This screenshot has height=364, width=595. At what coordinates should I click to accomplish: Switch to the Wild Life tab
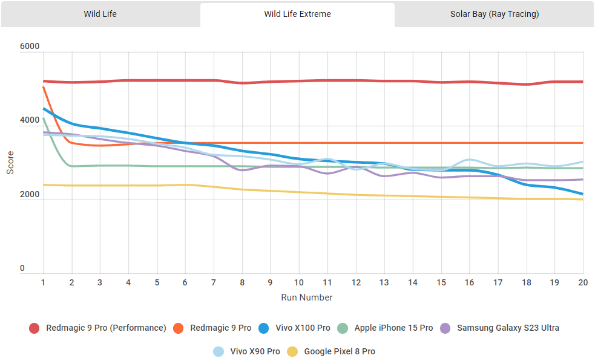(x=100, y=14)
